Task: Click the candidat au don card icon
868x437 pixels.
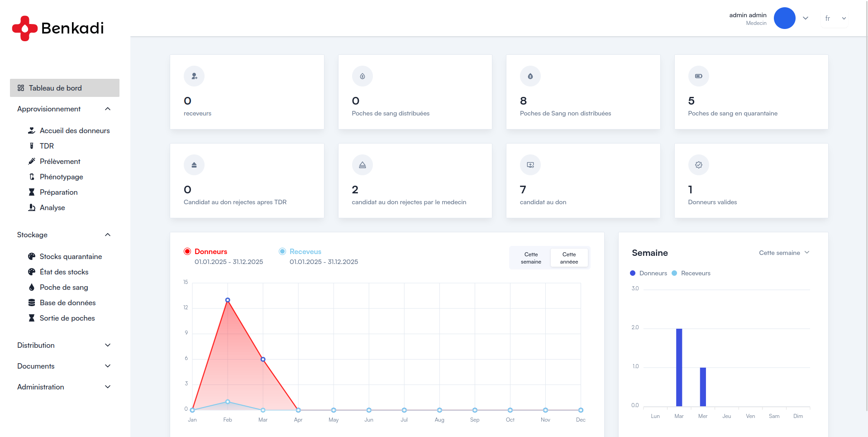Action: 530,165
